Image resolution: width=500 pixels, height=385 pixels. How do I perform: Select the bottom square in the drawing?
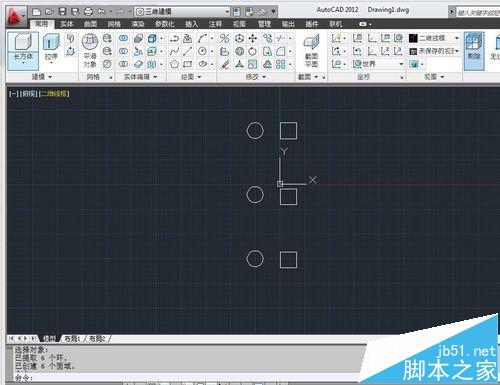coord(288,260)
